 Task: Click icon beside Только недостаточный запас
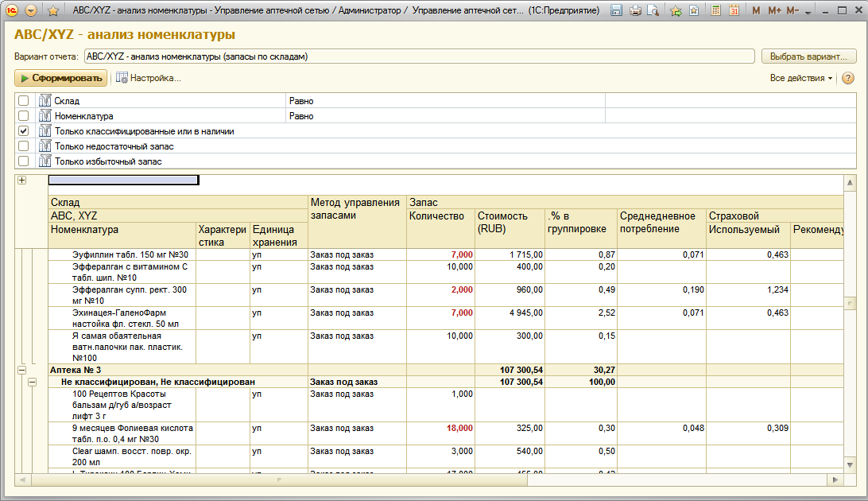pyautogui.click(x=45, y=146)
